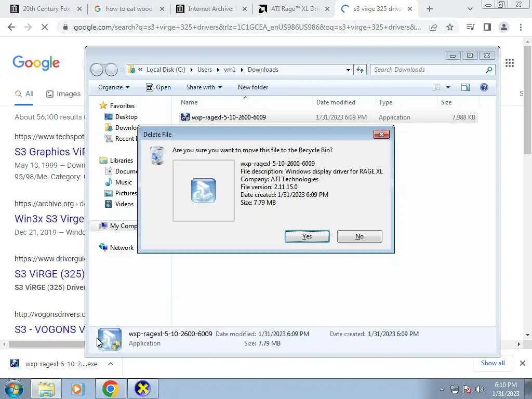Open Google apps grid icon
Screen dimensions: 532x399
[x=510, y=63]
